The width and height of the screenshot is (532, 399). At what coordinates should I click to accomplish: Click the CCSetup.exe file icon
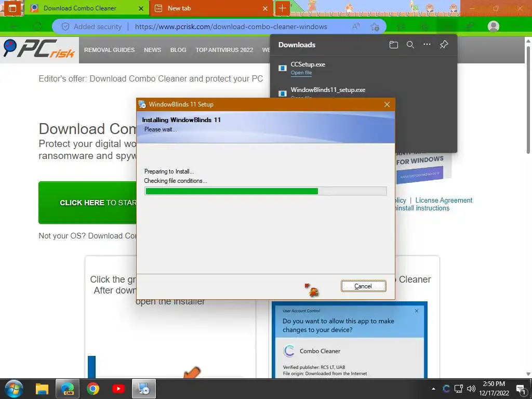tap(282, 68)
